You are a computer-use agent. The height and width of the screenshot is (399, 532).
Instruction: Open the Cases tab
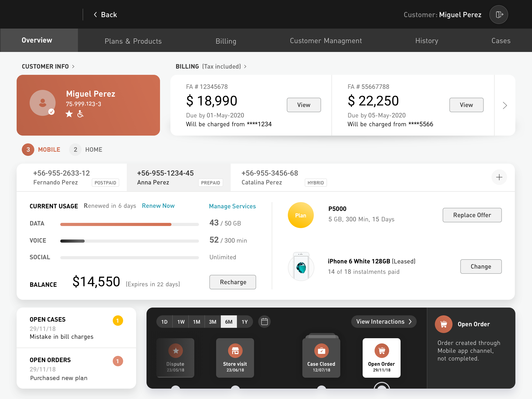click(x=501, y=41)
